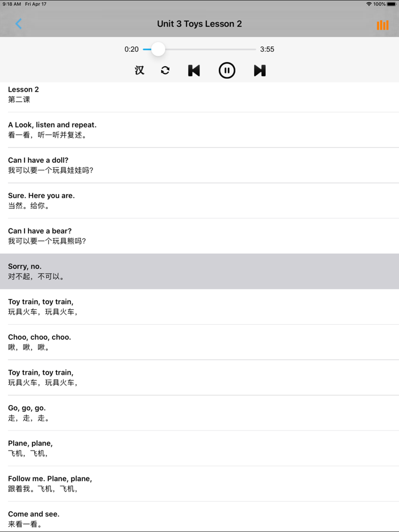Skip to the previous track
The height and width of the screenshot is (532, 399).
tap(194, 71)
